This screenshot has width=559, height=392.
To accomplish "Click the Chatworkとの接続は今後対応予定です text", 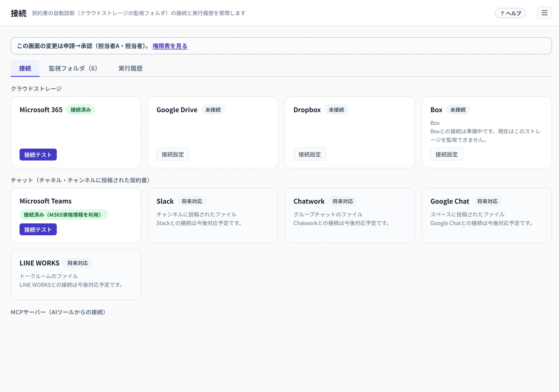I will coord(342,223).
